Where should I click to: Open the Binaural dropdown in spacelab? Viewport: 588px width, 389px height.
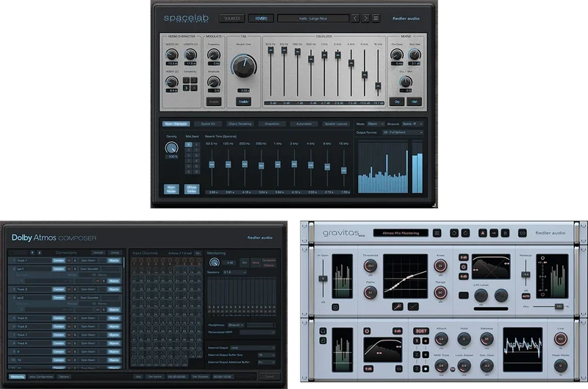pyautogui.click(x=412, y=124)
